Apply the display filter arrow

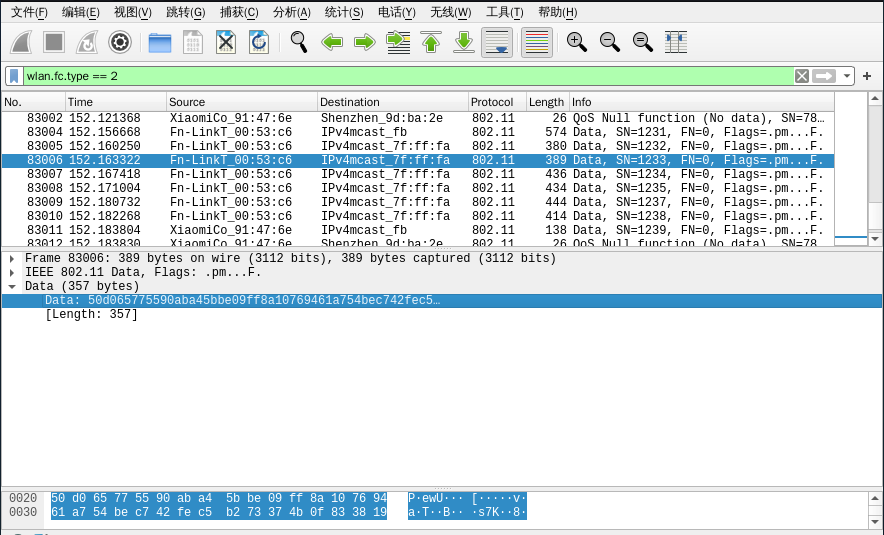point(824,76)
